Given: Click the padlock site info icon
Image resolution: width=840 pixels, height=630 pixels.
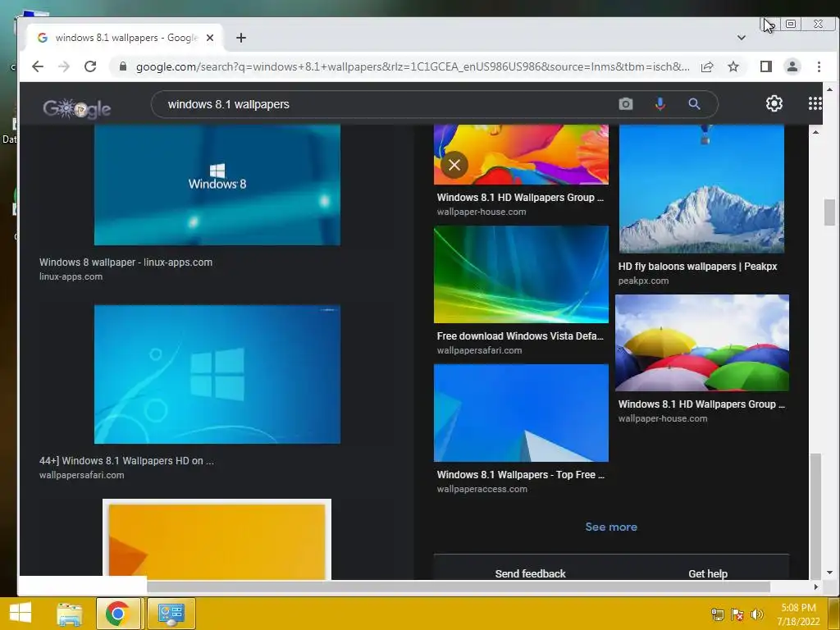Looking at the screenshot, I should [123, 66].
